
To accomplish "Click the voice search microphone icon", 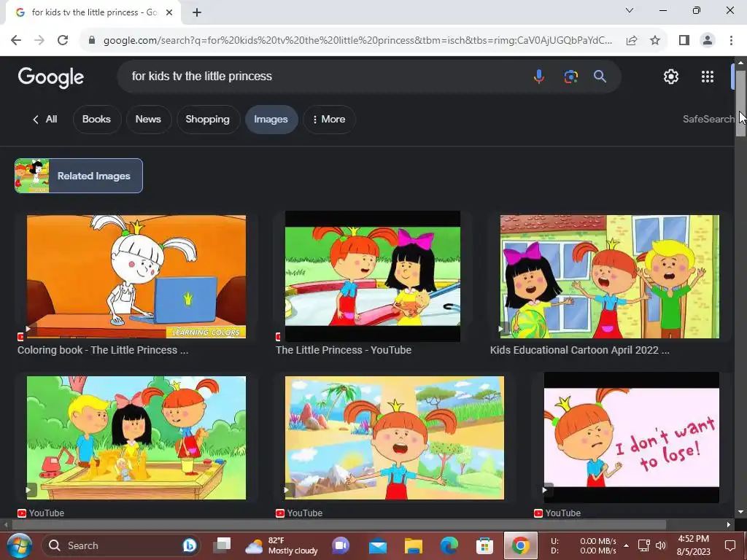I will click(x=539, y=76).
